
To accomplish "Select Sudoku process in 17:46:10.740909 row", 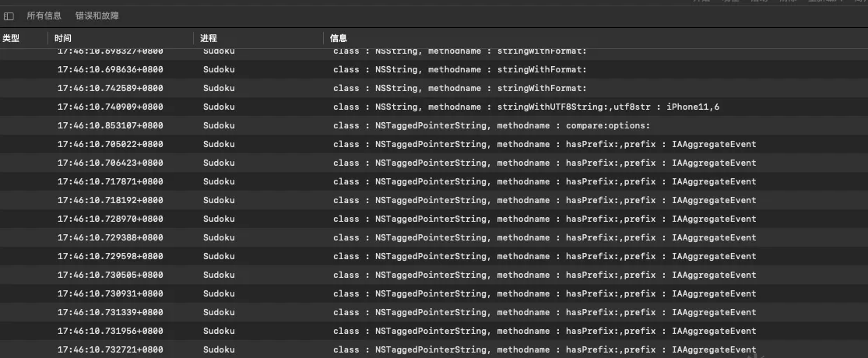I will pyautogui.click(x=219, y=107).
